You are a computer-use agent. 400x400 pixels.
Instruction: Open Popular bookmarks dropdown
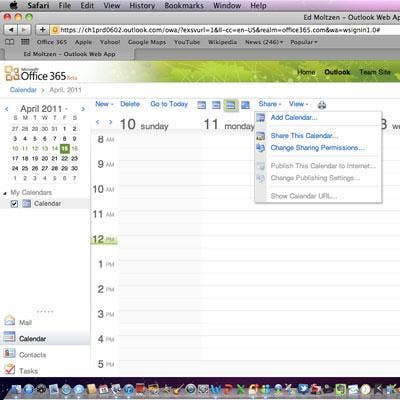point(303,42)
